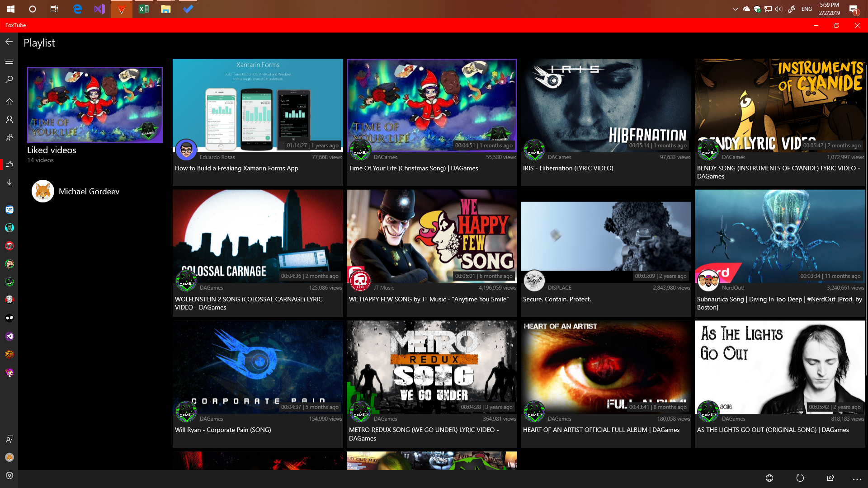Image resolution: width=868 pixels, height=488 pixels.
Task: Open Excel from Windows taskbar
Action: tap(144, 9)
